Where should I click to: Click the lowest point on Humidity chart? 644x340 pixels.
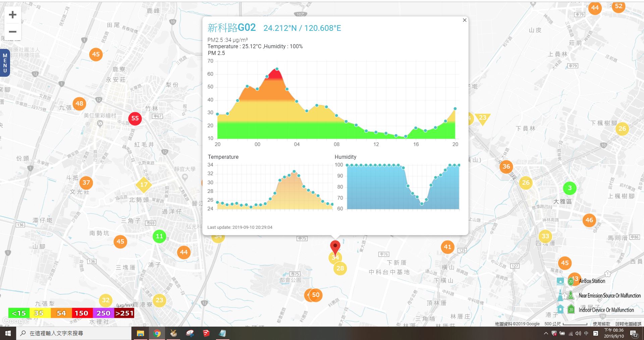pos(422,204)
